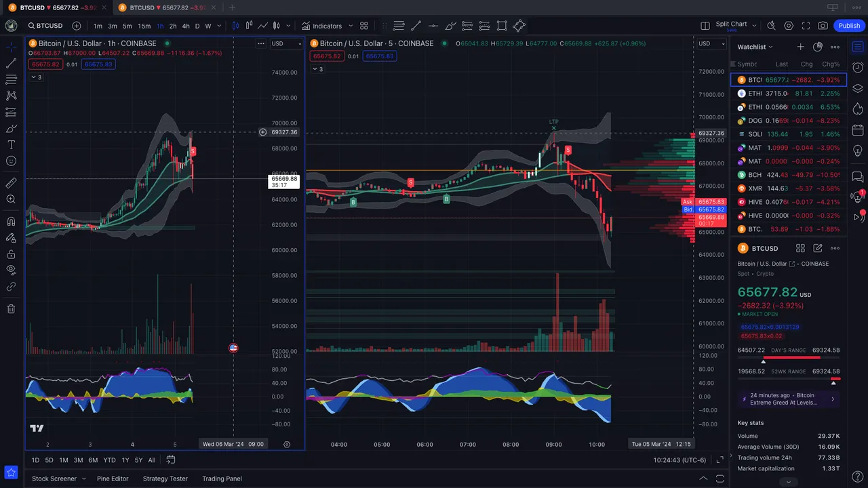Open the Pine Editor tab
868x488 pixels.
pos(113,479)
